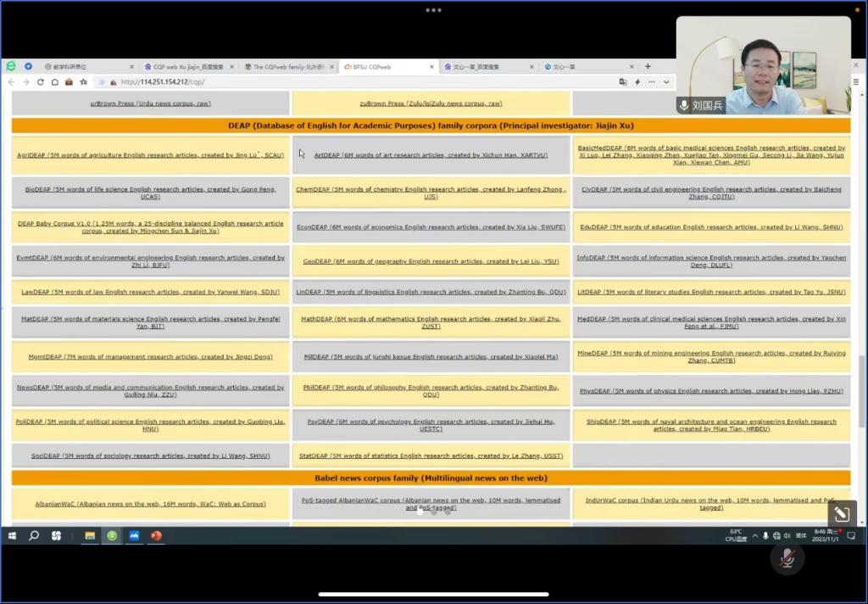Image resolution: width=868 pixels, height=604 pixels.
Task: Open the CivDEAP civil engineering link
Action: (711, 193)
